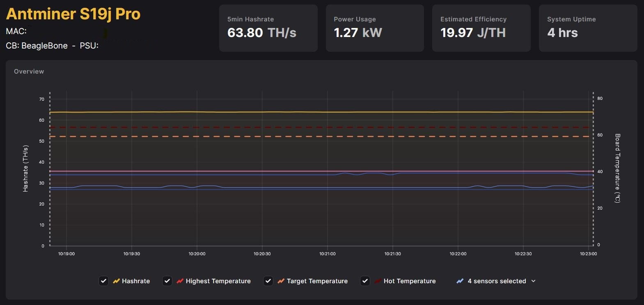Uncheck the Hashrate checkbox
The image size is (644, 305).
[x=103, y=281]
